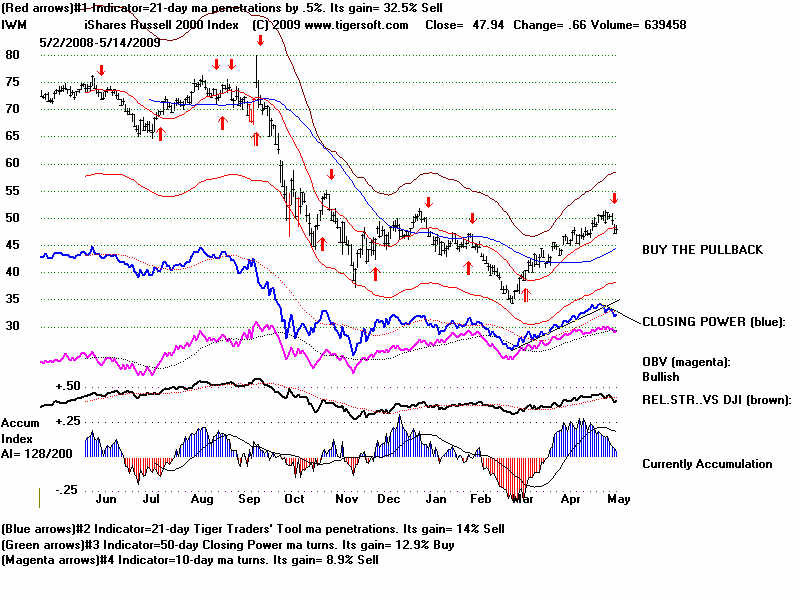Click the red down arrow above the January high
This screenshot has width=800, height=600.
point(427,201)
